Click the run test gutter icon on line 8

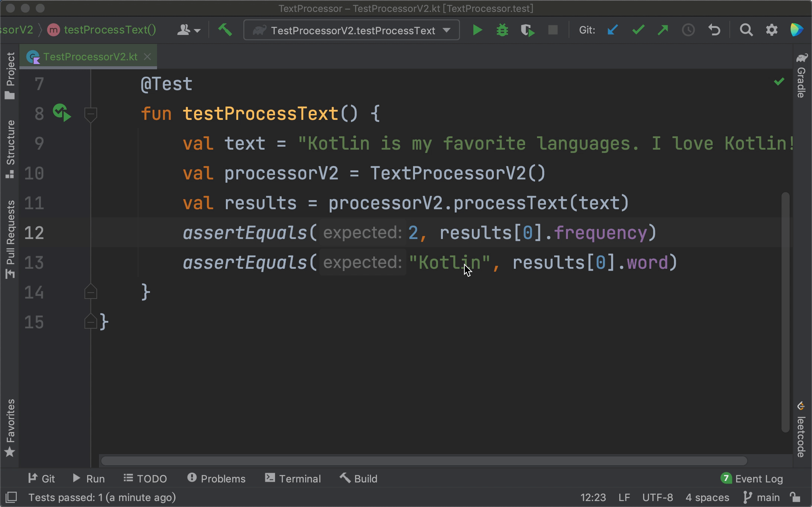[62, 113]
